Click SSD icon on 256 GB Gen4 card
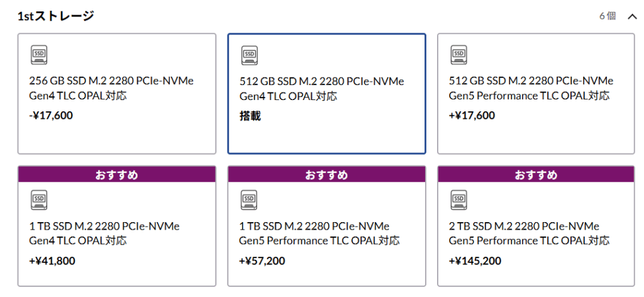The height and width of the screenshot is (297, 644). 39,55
